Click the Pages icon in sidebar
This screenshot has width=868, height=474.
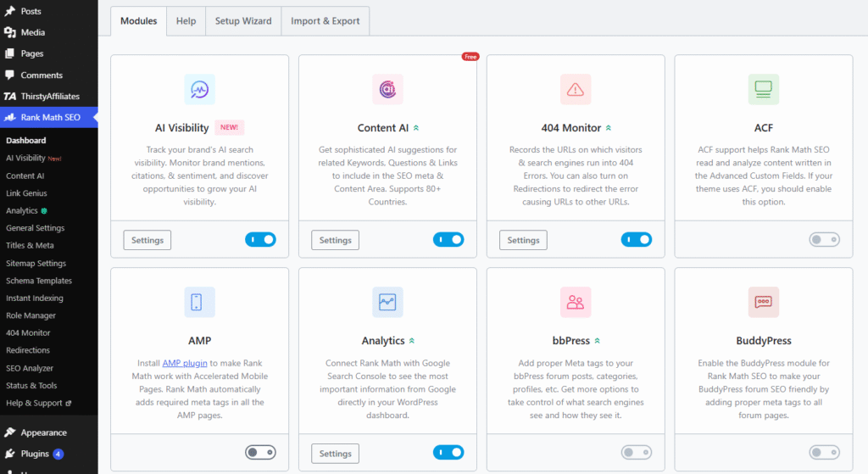point(10,53)
